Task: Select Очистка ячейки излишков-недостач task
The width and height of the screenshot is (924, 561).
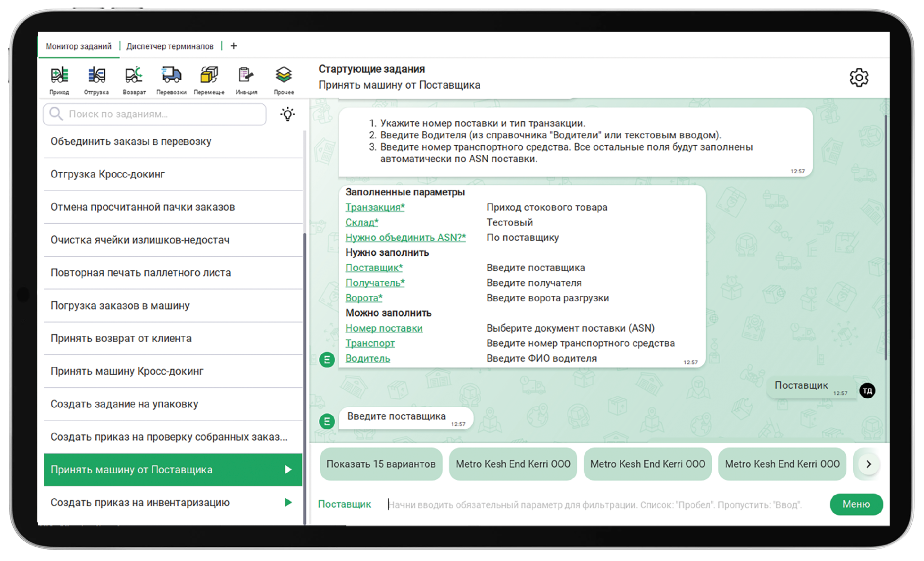Action: 173,240
